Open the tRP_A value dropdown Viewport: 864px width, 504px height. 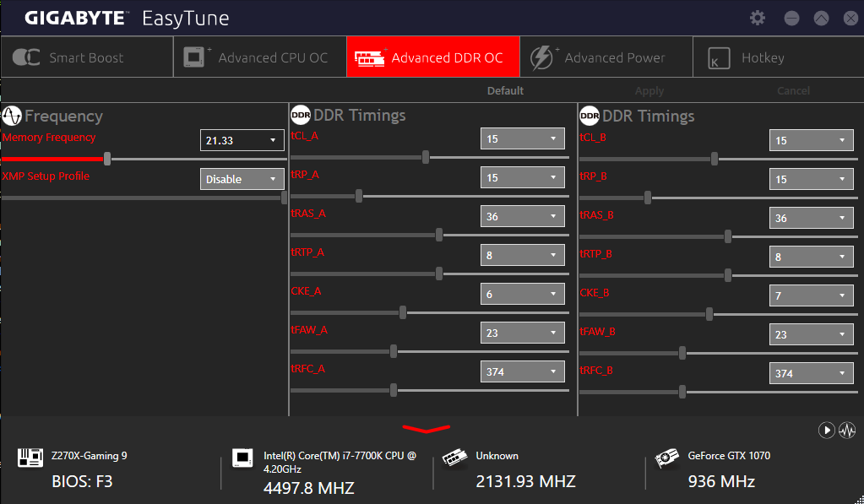(522, 177)
